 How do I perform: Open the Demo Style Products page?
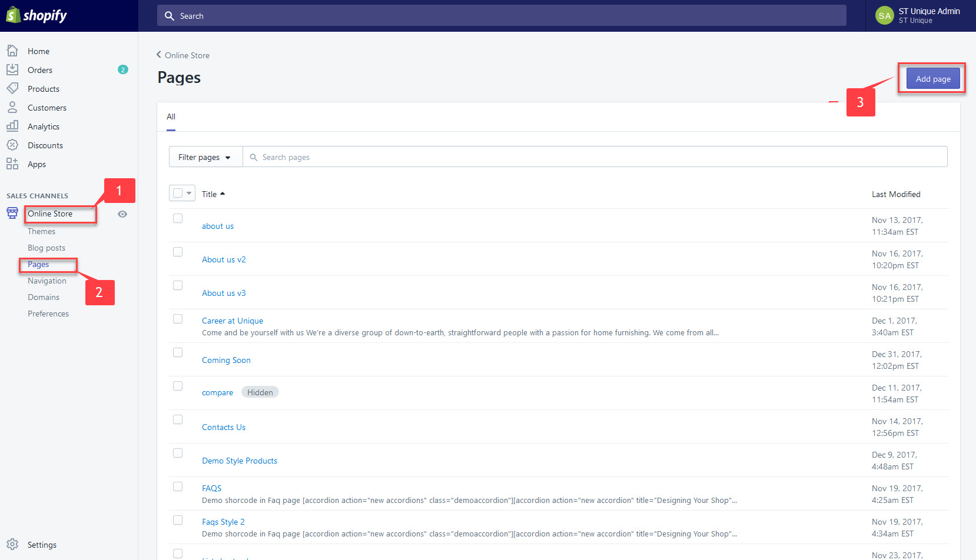click(x=240, y=461)
